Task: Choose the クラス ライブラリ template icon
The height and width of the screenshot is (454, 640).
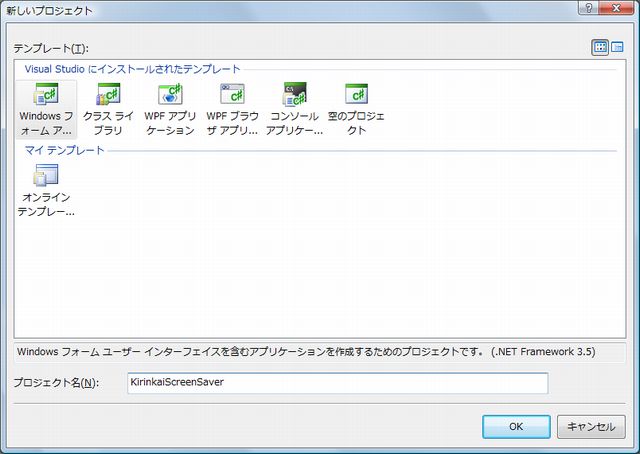Action: (x=108, y=94)
